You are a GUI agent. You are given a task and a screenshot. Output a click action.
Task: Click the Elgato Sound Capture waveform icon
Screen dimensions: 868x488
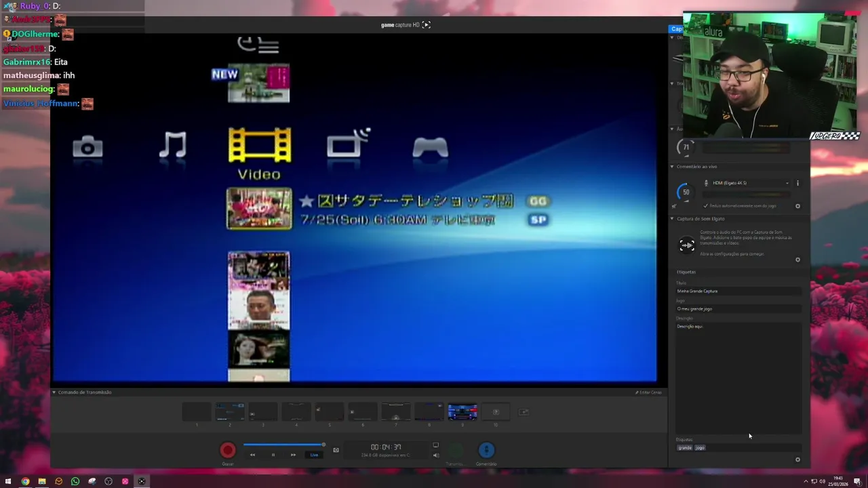(x=687, y=245)
